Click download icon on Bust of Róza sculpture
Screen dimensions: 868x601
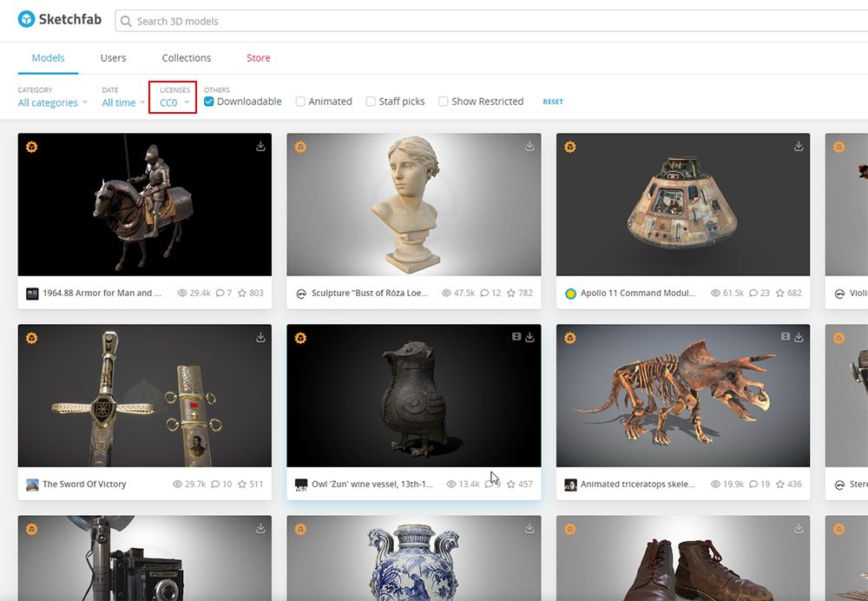[x=529, y=147]
